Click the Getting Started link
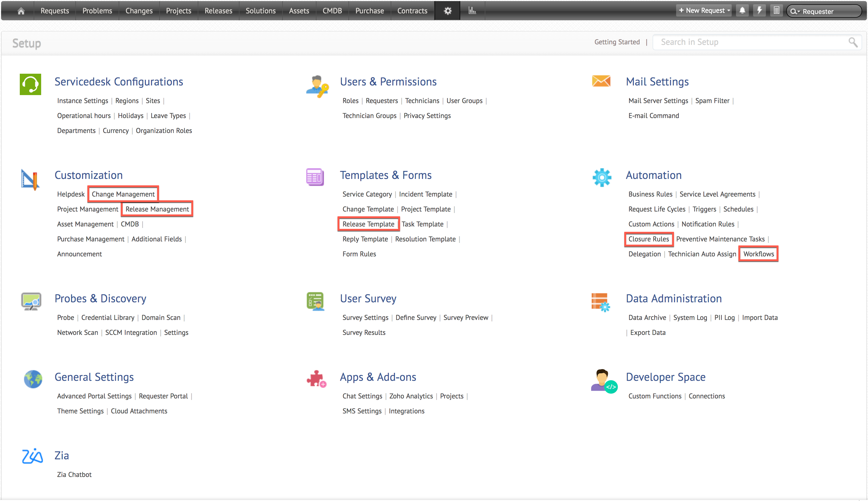868x501 pixels. pos(617,42)
